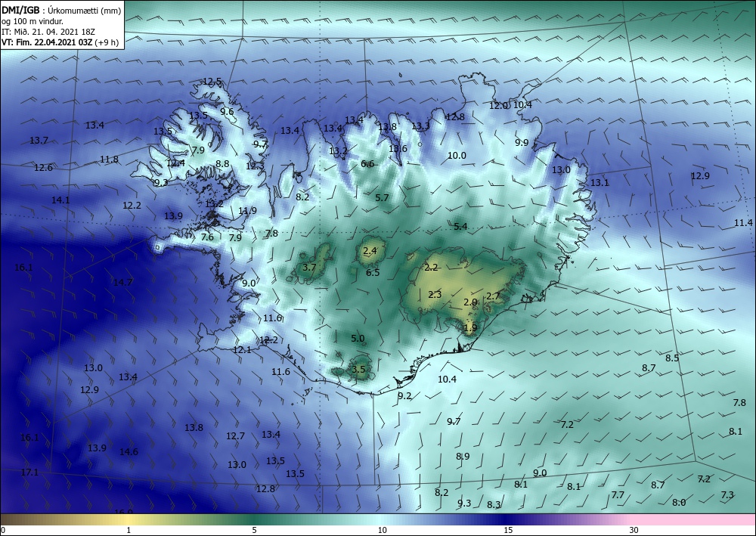Select the '5.7' inland value
The width and height of the screenshot is (756, 536).
(x=382, y=197)
